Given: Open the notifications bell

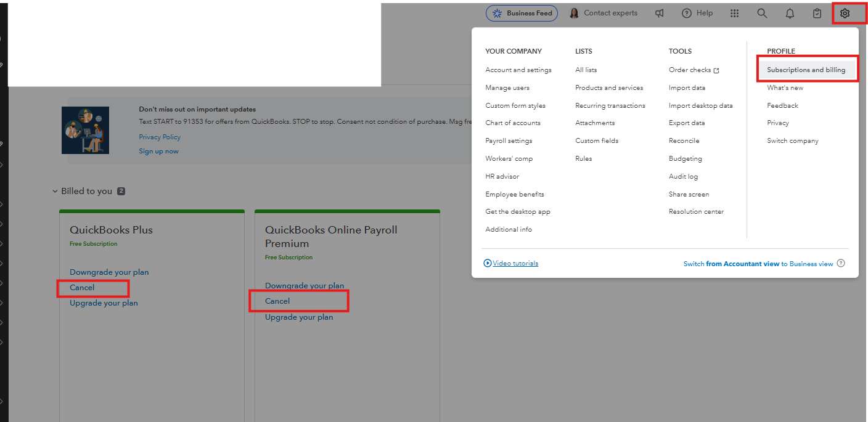Looking at the screenshot, I should tap(790, 13).
